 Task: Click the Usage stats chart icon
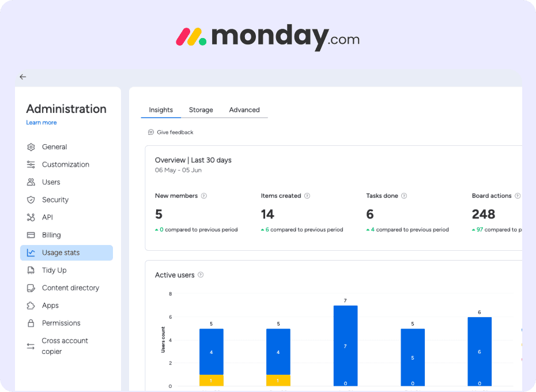pyautogui.click(x=31, y=252)
